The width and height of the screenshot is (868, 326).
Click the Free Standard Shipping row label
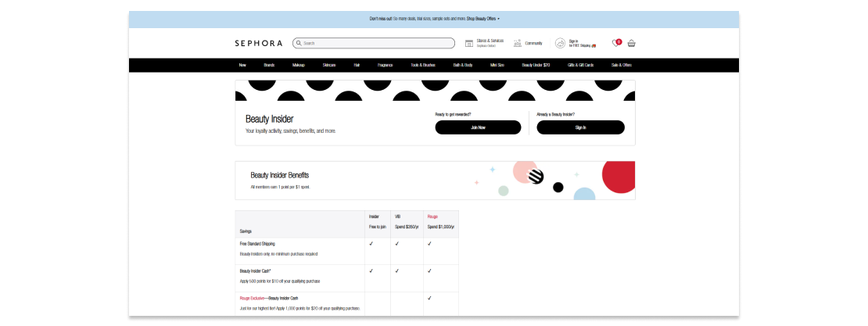pos(257,244)
